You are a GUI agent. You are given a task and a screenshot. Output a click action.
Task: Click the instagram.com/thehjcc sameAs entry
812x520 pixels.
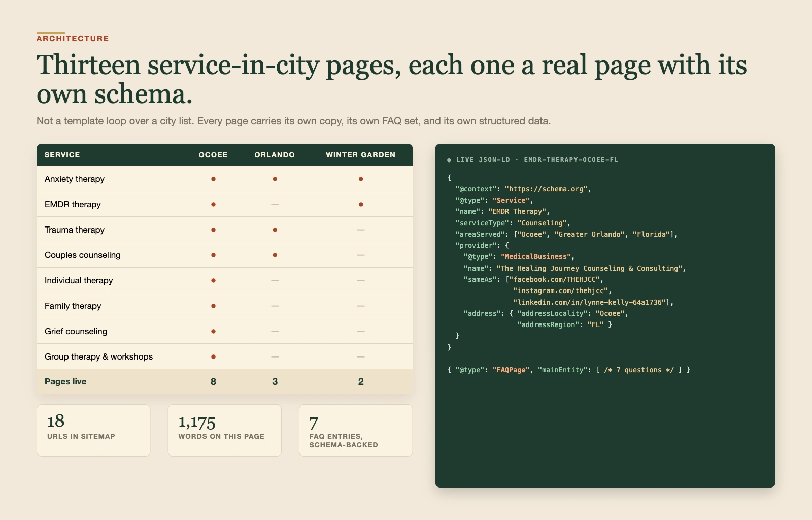(561, 290)
